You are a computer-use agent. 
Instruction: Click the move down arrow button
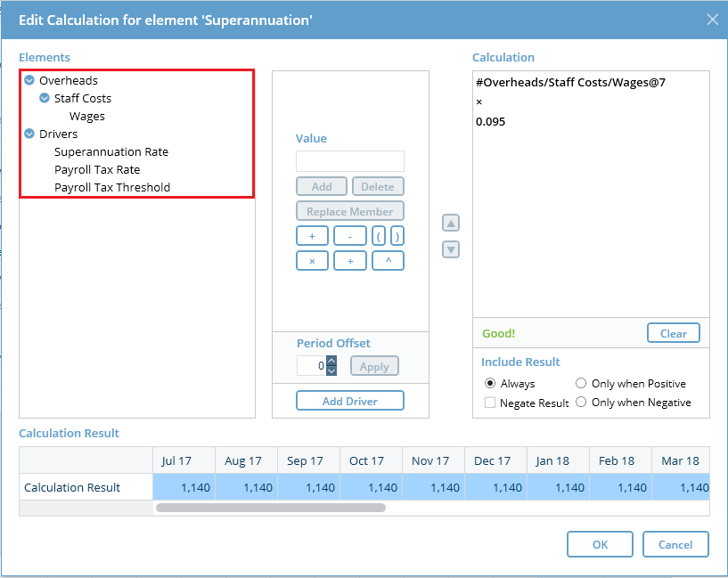452,250
